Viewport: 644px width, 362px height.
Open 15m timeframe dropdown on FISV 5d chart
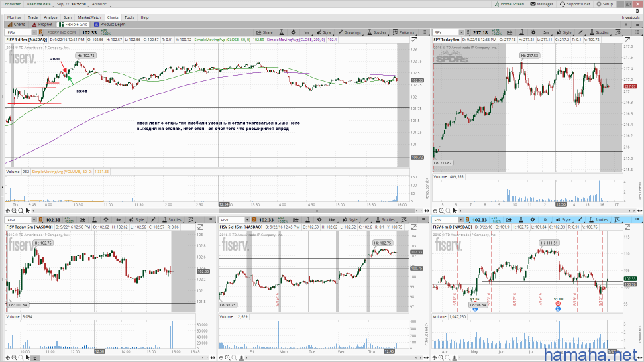click(332, 220)
